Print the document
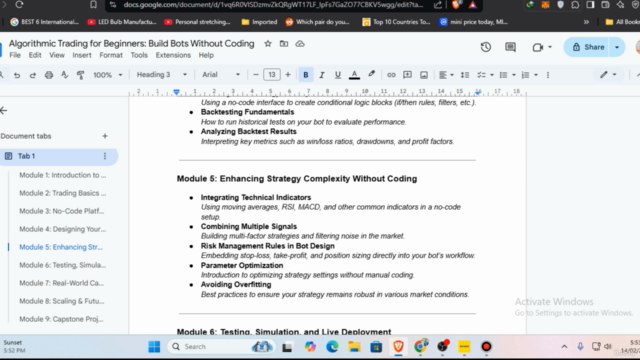 pos(49,75)
